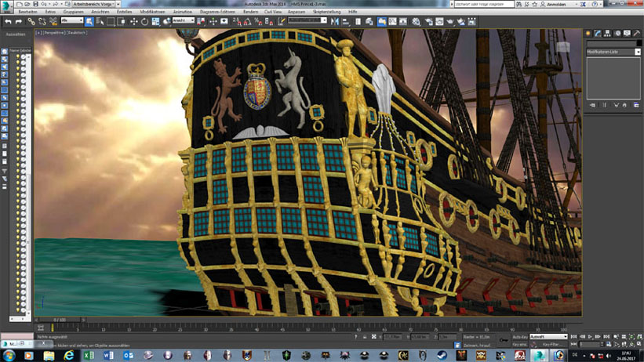
Task: Click Maximize Viewport toggle icon
Action: coord(639,344)
